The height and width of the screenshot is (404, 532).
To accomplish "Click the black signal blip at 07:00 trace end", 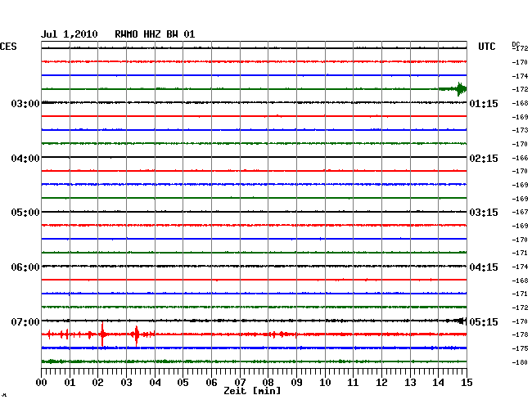I will 461,321.
